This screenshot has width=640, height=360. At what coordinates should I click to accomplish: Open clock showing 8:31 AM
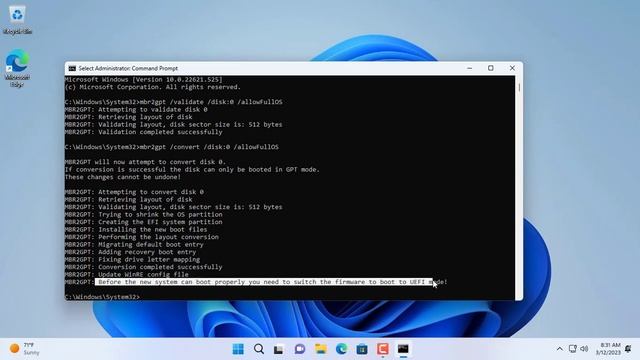(x=608, y=349)
